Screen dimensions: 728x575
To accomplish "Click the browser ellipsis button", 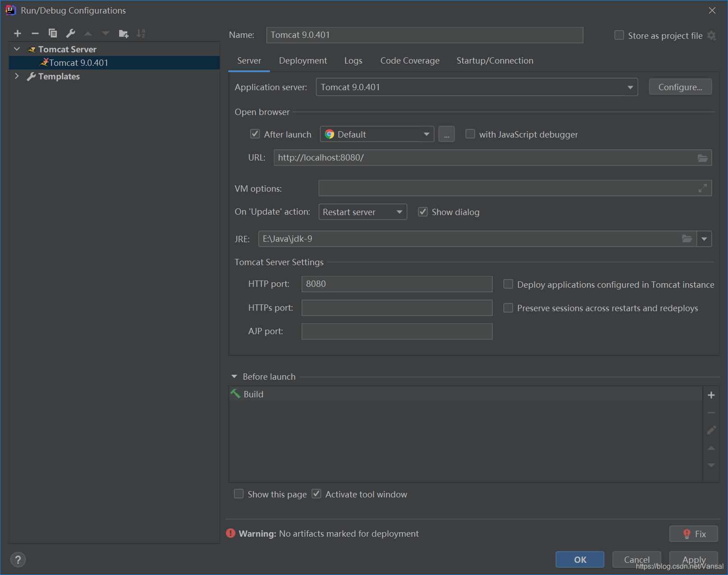I will click(446, 134).
